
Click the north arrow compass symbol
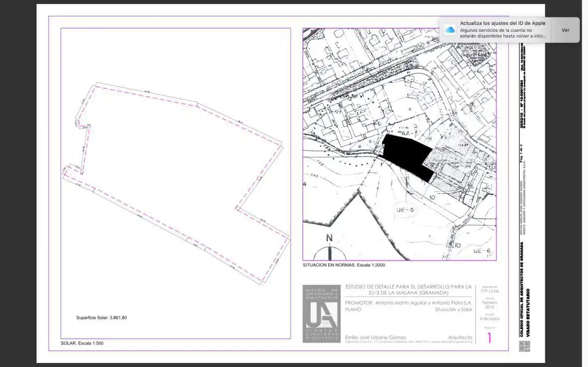coord(329,247)
